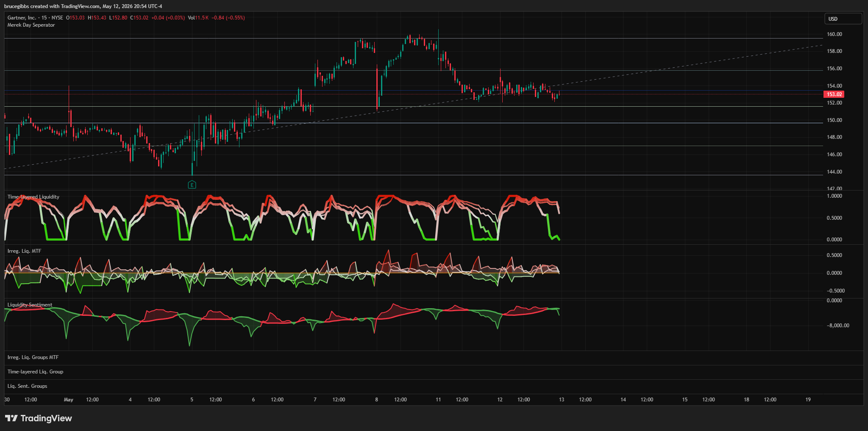Click date 8 on the time axis
Screen dimensions: 868x431
(x=376, y=400)
